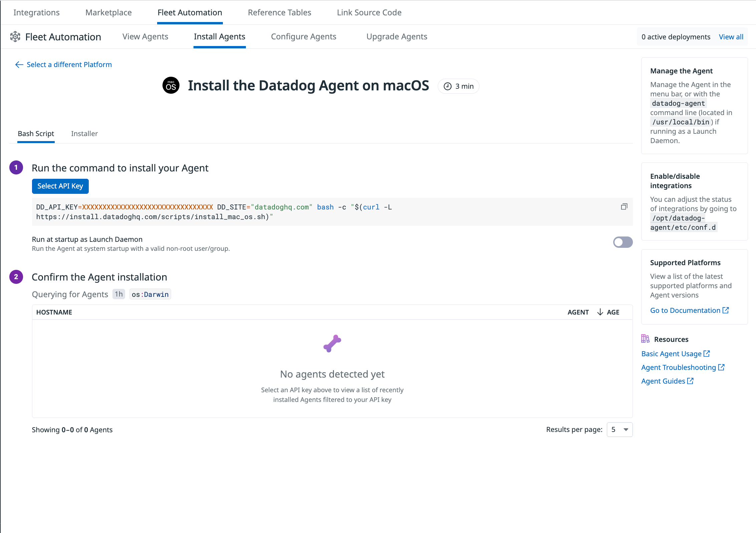
Task: Click the 1h time range chip
Action: click(119, 294)
